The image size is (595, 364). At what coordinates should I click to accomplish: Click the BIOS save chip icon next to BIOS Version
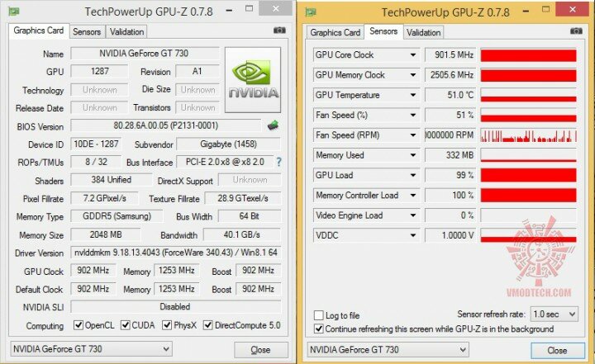[x=273, y=125]
